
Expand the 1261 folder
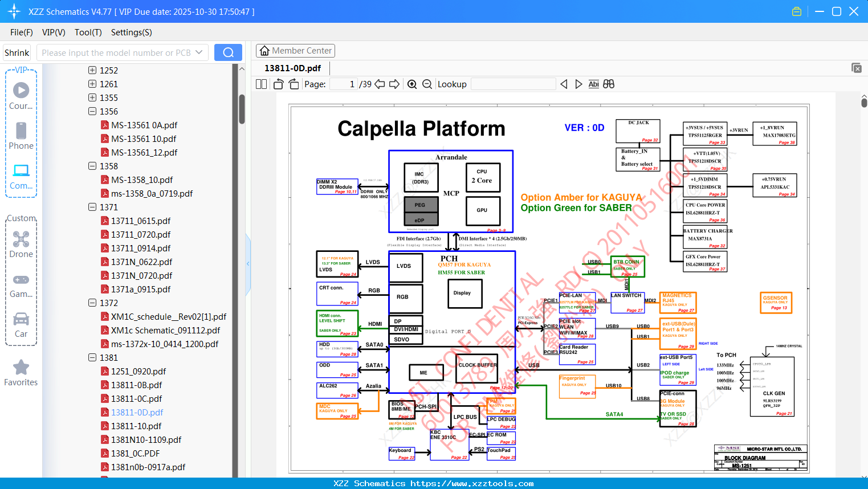92,84
